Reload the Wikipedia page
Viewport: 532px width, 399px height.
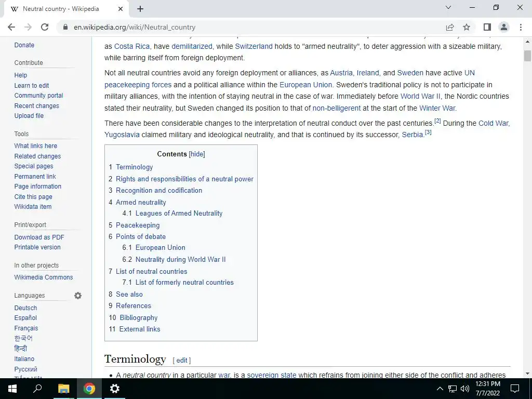[x=45, y=27]
